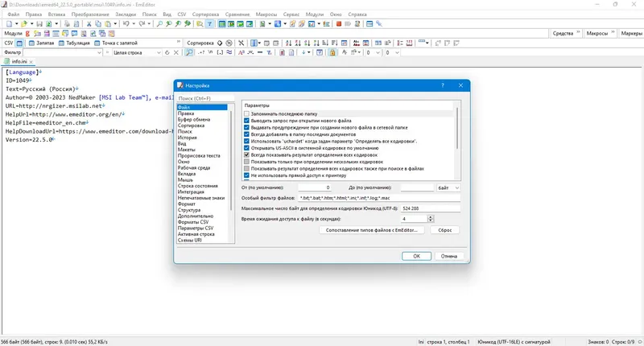Open the Преобразование menu

[x=90, y=14]
